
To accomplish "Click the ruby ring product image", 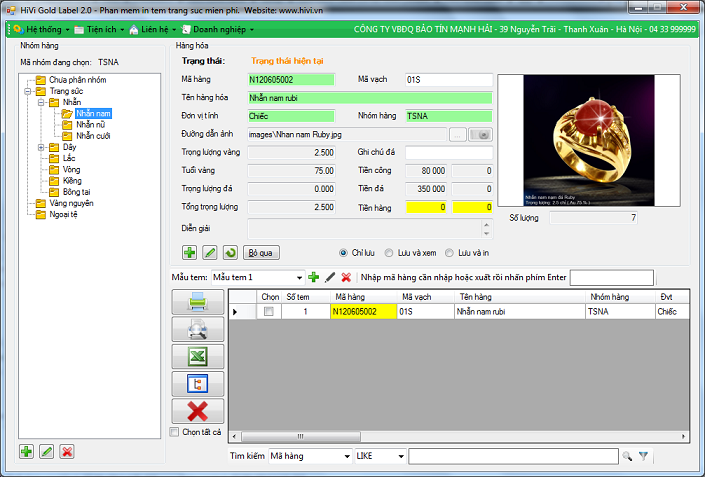I will (x=581, y=139).
